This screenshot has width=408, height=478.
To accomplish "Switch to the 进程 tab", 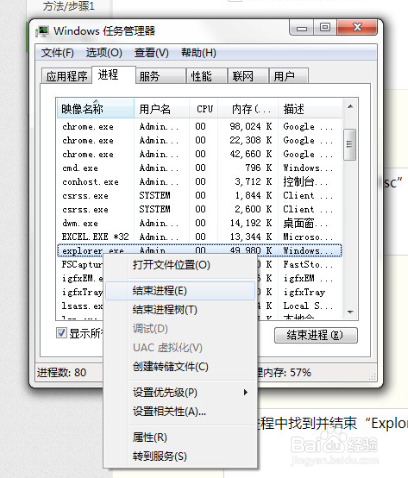I will point(113,75).
